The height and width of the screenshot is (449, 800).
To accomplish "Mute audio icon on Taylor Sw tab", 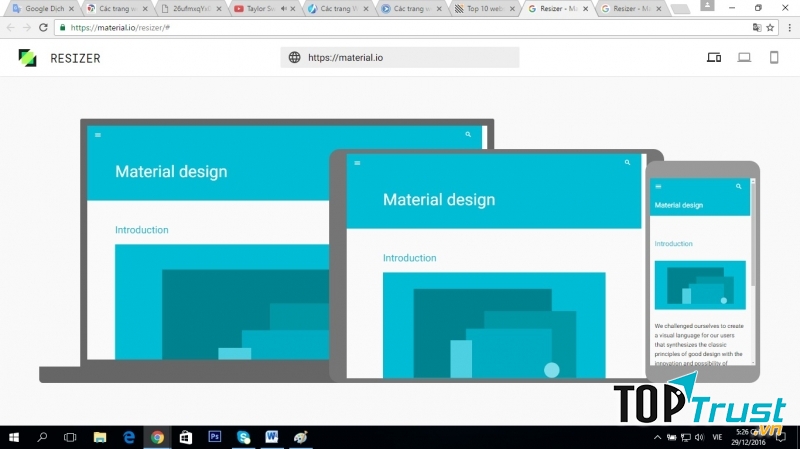I will coord(284,9).
